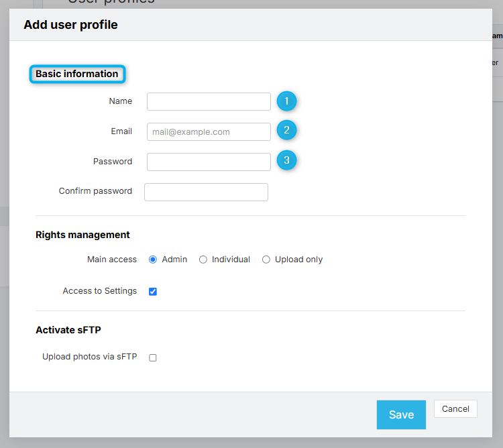Click the Activate sFTP heading
503x448 pixels.
(x=68, y=330)
